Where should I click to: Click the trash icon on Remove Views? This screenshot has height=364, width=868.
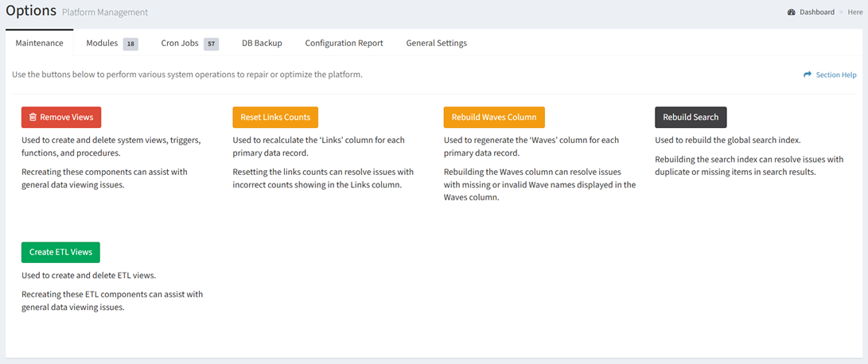coord(33,118)
